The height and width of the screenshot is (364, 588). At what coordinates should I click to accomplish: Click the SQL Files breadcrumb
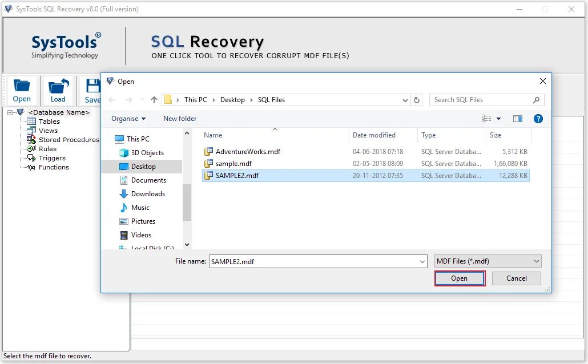click(271, 100)
